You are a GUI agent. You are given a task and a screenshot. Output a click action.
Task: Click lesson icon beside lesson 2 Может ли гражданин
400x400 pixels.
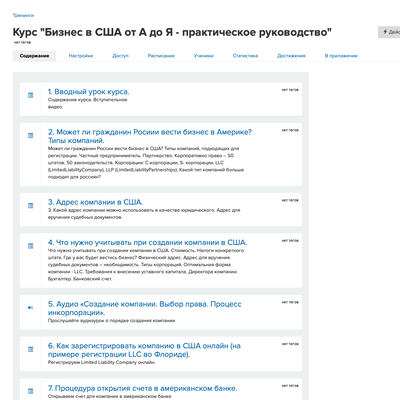click(x=30, y=136)
